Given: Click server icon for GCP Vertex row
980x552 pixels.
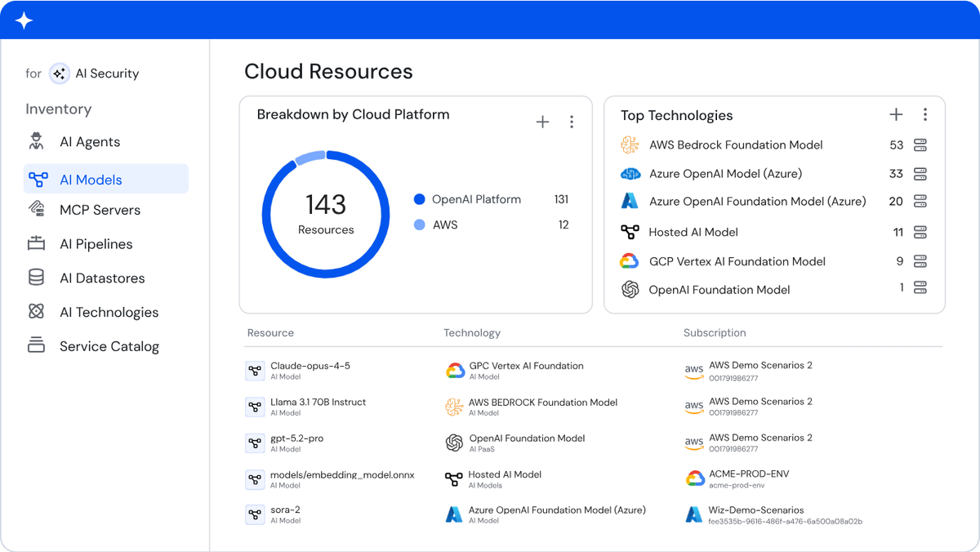Looking at the screenshot, I should (920, 261).
